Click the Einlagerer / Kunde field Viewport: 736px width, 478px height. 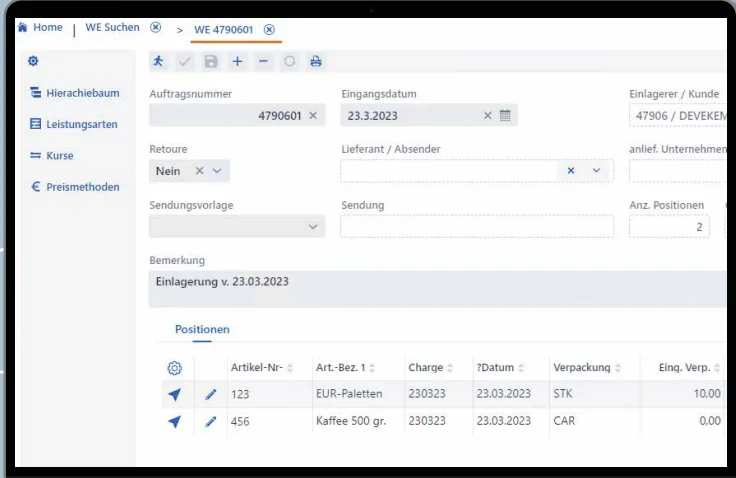pos(678,116)
